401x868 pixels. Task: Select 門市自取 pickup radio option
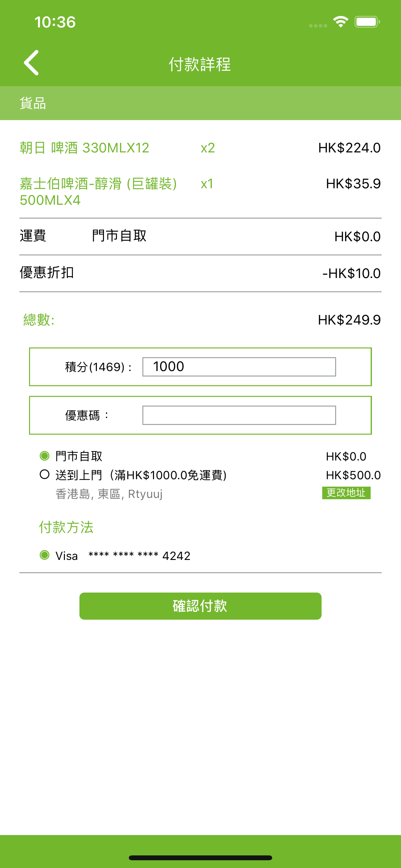[45, 456]
